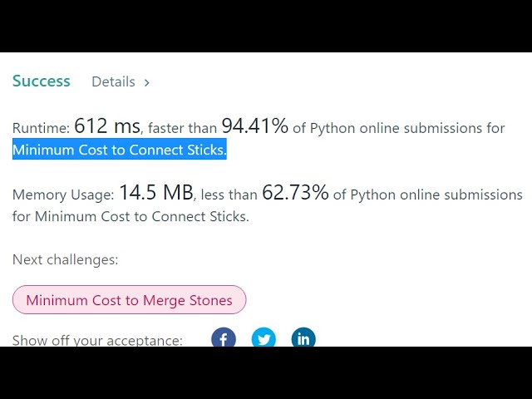Expand the chevron beside Details

147,82
